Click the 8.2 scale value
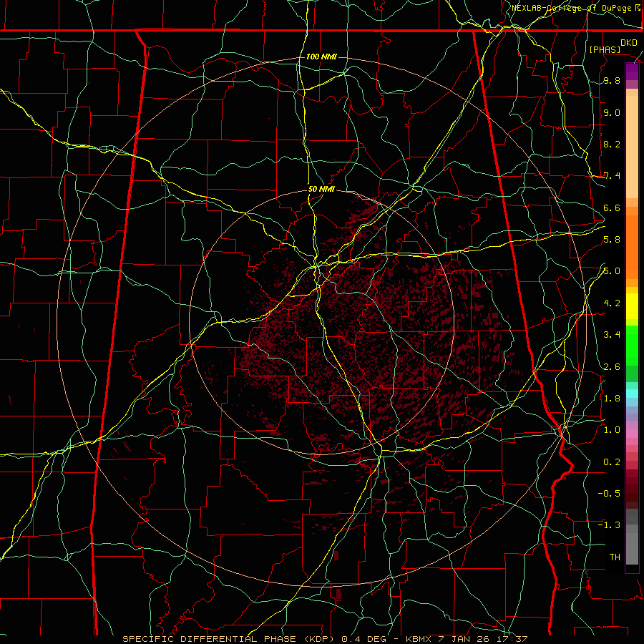 [x=612, y=145]
